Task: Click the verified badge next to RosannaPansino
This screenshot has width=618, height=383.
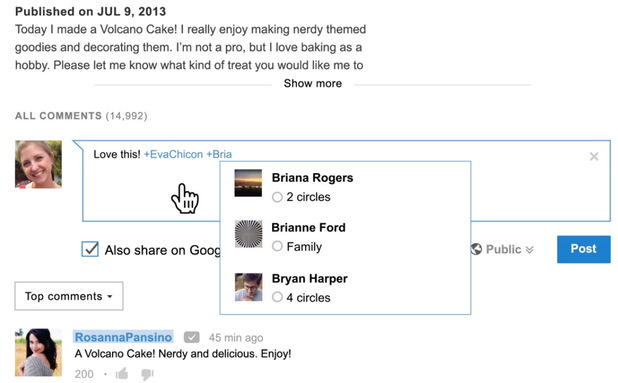Action: click(192, 337)
